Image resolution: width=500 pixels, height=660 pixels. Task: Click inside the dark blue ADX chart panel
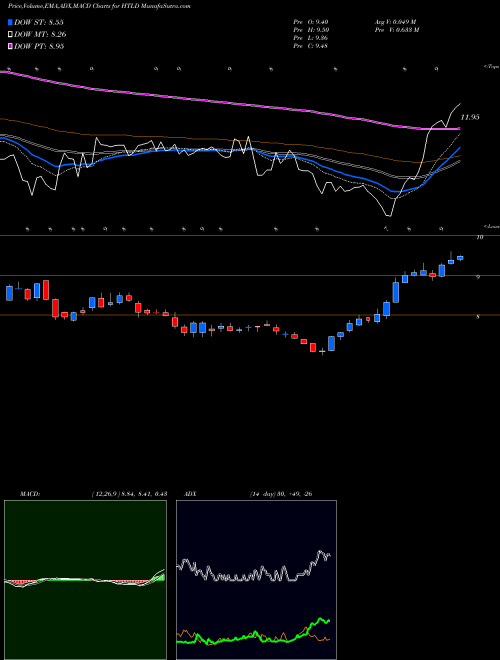click(x=256, y=580)
